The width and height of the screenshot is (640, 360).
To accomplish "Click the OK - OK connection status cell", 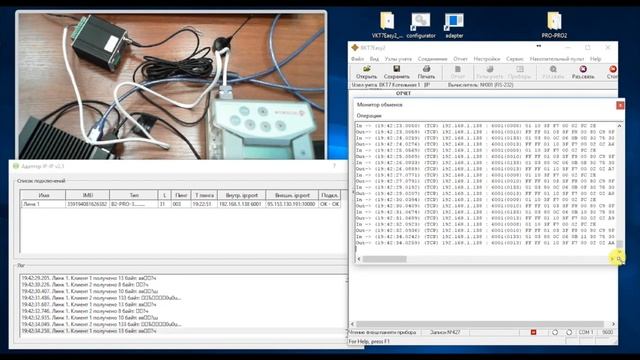I will point(329,204).
